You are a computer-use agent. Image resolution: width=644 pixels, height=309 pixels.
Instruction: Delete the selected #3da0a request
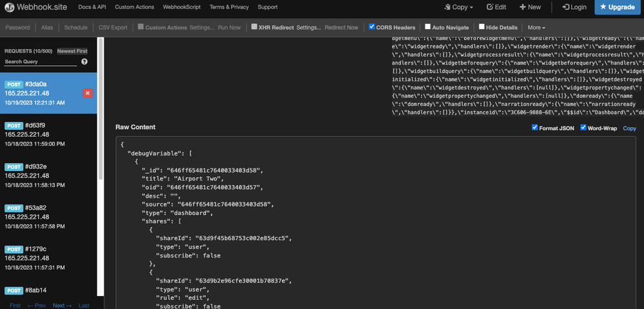[88, 94]
